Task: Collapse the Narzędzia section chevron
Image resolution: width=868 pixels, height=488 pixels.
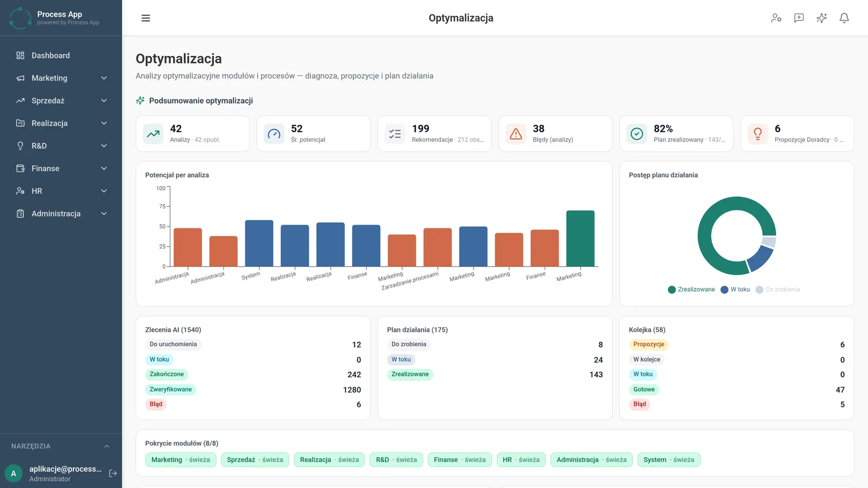Action: (107, 446)
